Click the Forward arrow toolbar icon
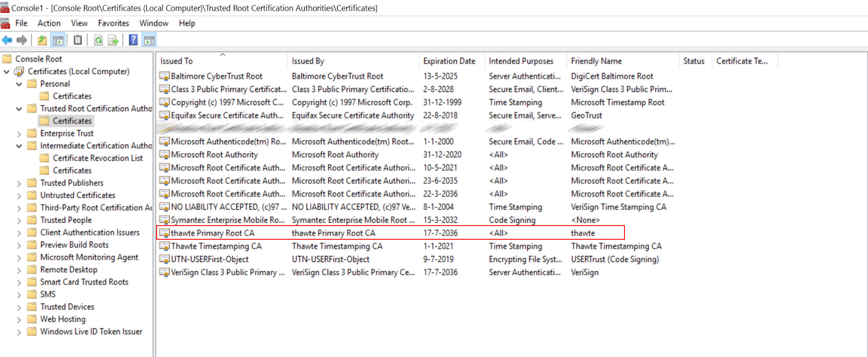The width and height of the screenshot is (868, 357). (22, 40)
